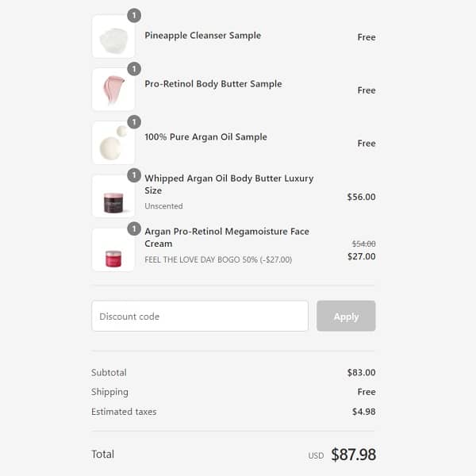Click the 100% Pure Argan Oil Sample thumbnail
The height and width of the screenshot is (476, 476).
[x=113, y=143]
